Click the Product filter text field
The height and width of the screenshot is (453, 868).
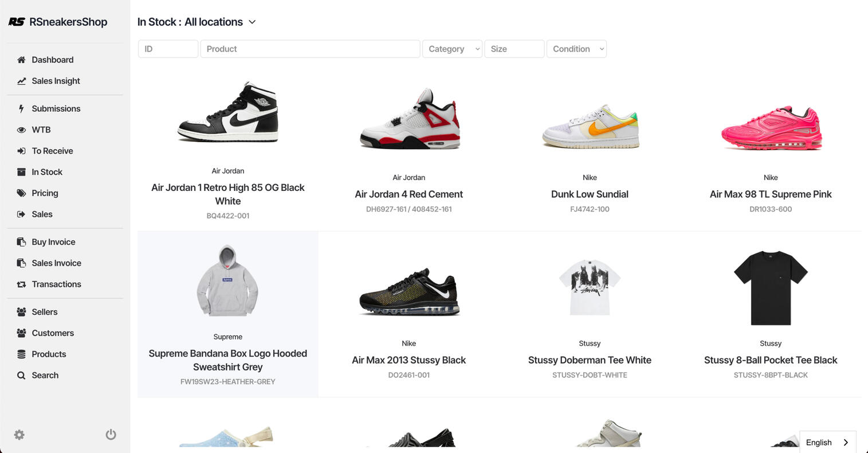[310, 49]
